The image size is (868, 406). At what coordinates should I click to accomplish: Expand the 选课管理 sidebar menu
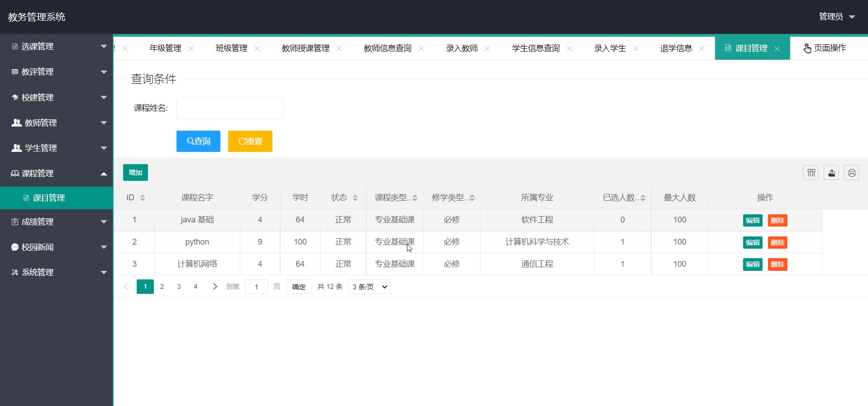pos(57,47)
